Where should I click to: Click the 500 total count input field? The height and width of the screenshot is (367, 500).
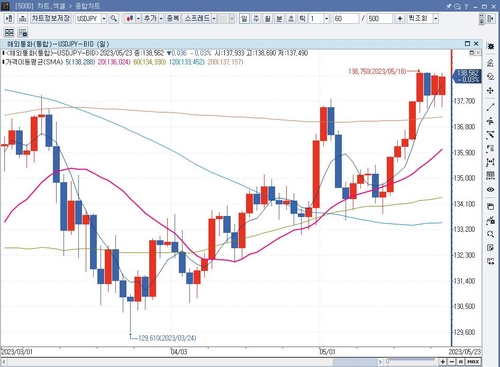coord(380,19)
